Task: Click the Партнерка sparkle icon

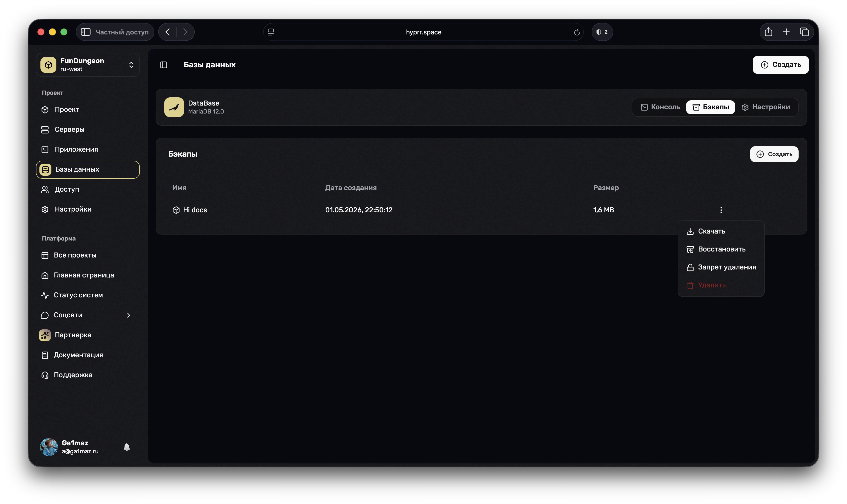Action: (x=45, y=335)
